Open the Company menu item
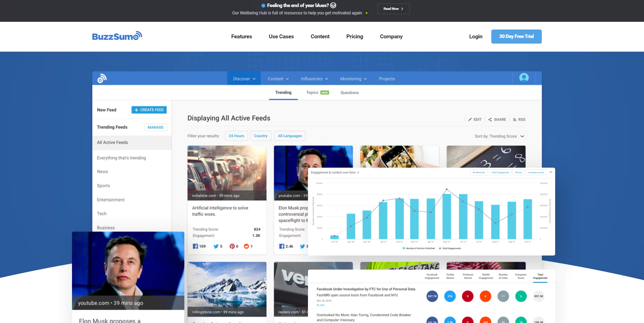 pyautogui.click(x=391, y=37)
